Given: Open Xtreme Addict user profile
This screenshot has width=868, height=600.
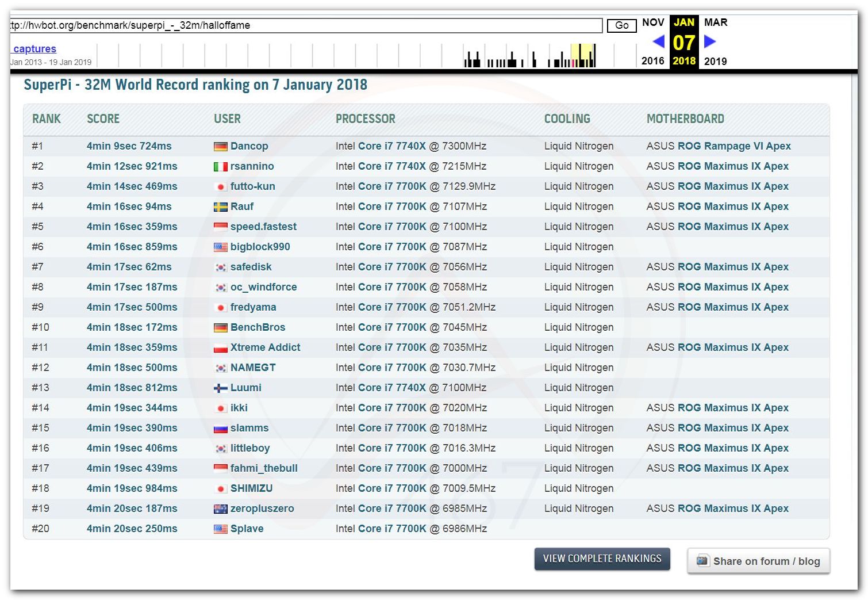Looking at the screenshot, I should [x=265, y=347].
